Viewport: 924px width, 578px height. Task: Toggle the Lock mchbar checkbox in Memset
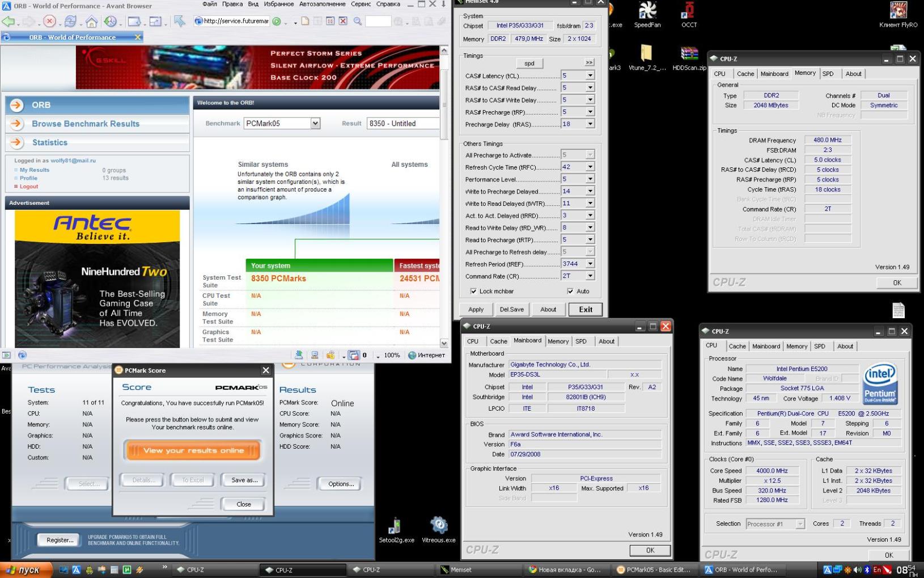473,292
